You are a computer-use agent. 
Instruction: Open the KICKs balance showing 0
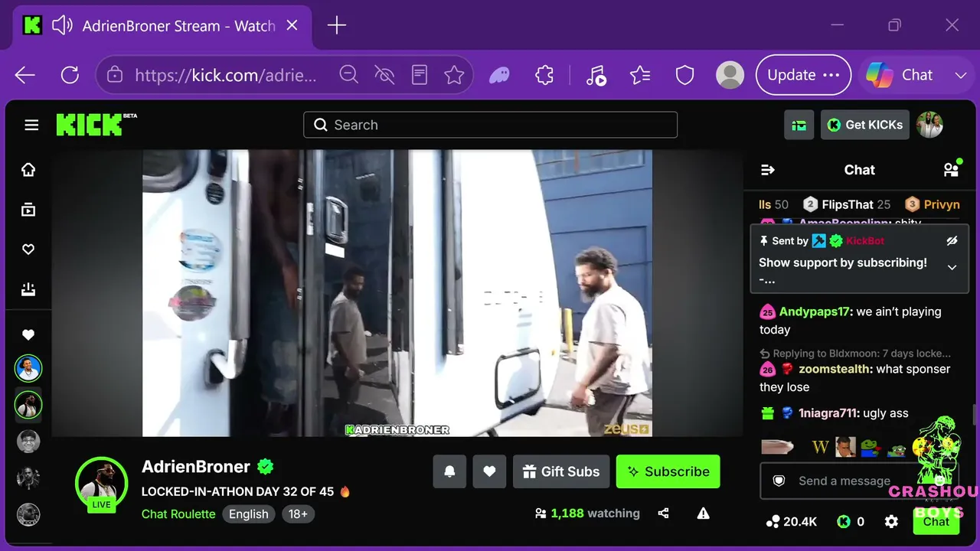[851, 522]
